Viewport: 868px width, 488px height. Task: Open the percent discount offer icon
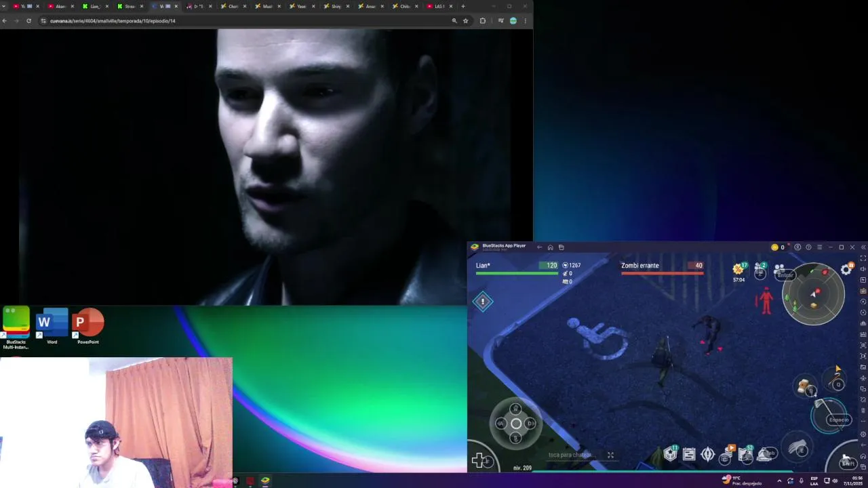(738, 269)
